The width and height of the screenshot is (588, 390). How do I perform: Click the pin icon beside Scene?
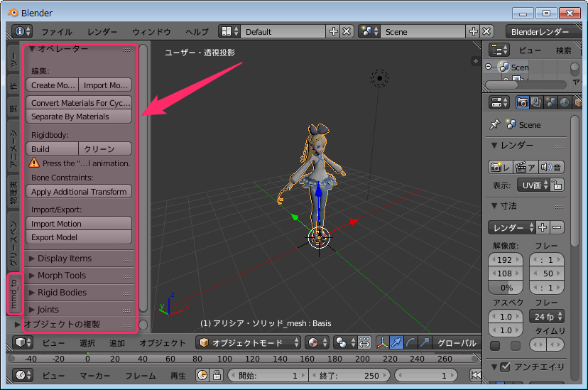click(495, 124)
